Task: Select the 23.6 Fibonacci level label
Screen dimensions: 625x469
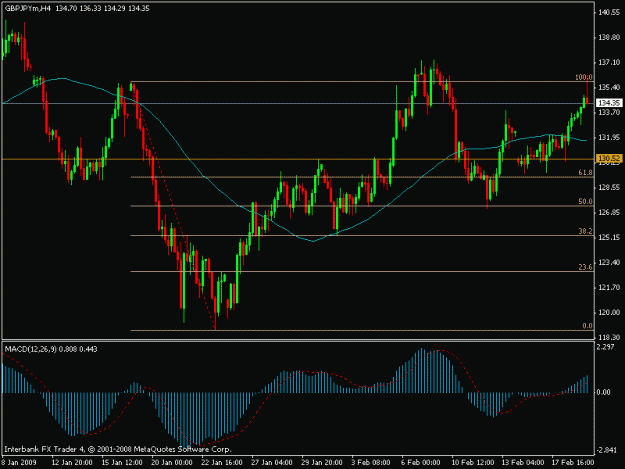Action: [x=585, y=267]
